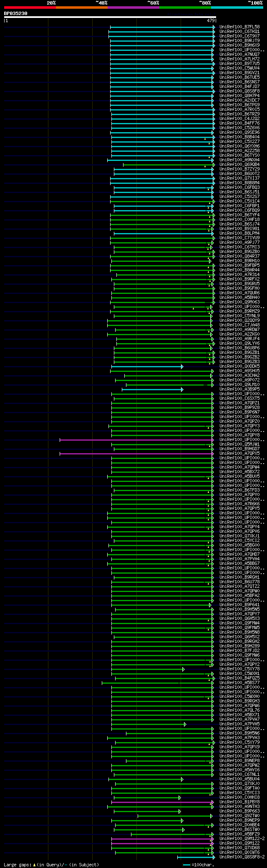The image size is (267, 868).
Task: Open hit label UniRef100_B9H6X9
Action: (x=239, y=45)
